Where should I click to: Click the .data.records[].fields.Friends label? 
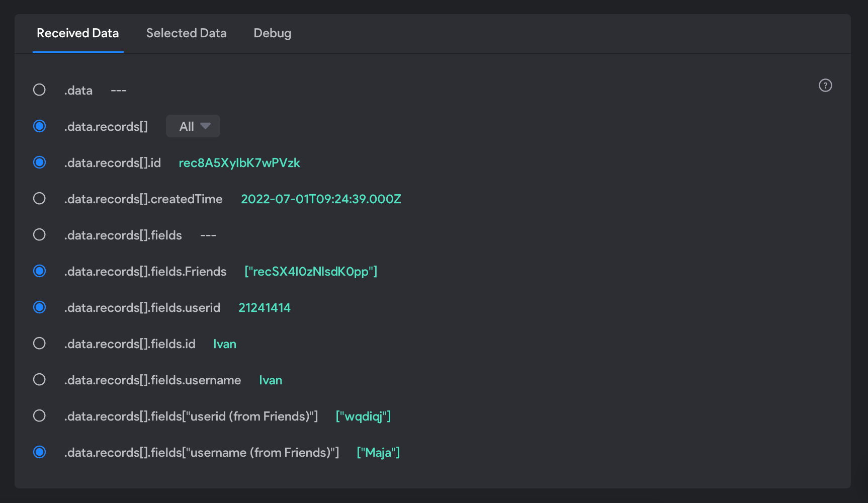coord(145,272)
